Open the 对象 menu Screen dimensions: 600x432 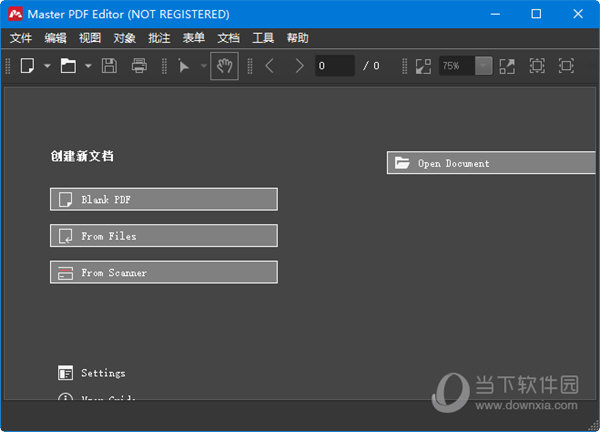tap(124, 38)
